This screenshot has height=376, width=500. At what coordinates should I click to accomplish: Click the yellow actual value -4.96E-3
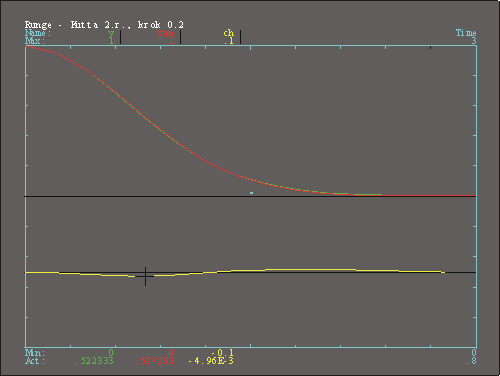(211, 361)
